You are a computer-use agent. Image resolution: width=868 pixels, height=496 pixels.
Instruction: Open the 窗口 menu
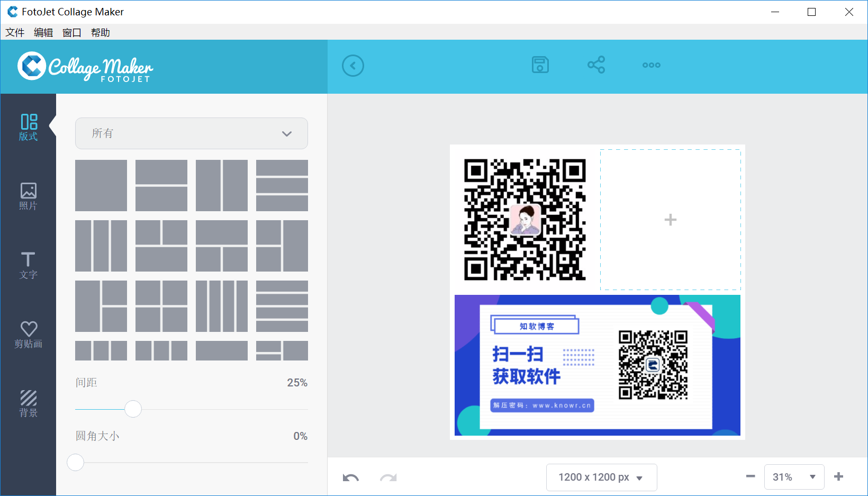(x=72, y=32)
